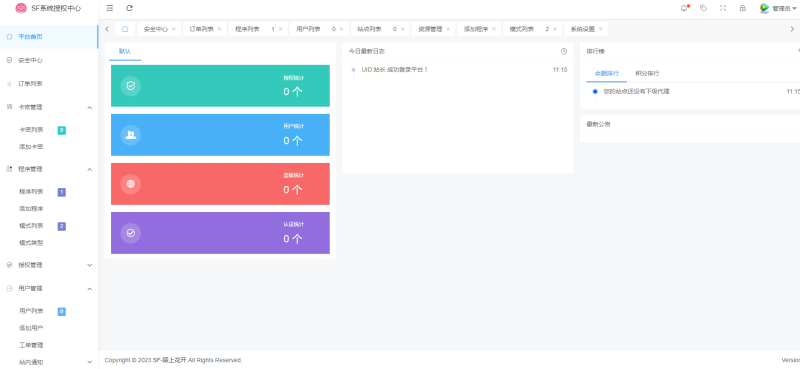The width and height of the screenshot is (800, 369).
Task: Open 订单列表 in the sidebar
Action: [49, 84]
